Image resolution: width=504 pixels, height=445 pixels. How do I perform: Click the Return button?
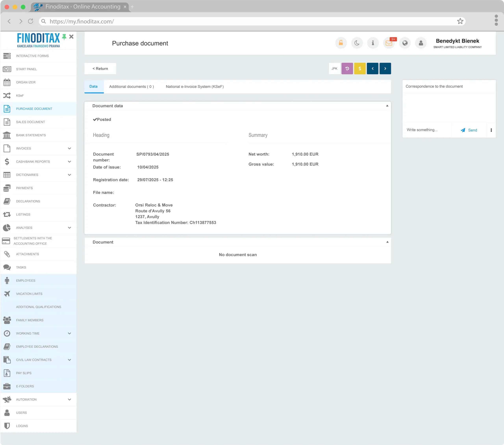(100, 68)
